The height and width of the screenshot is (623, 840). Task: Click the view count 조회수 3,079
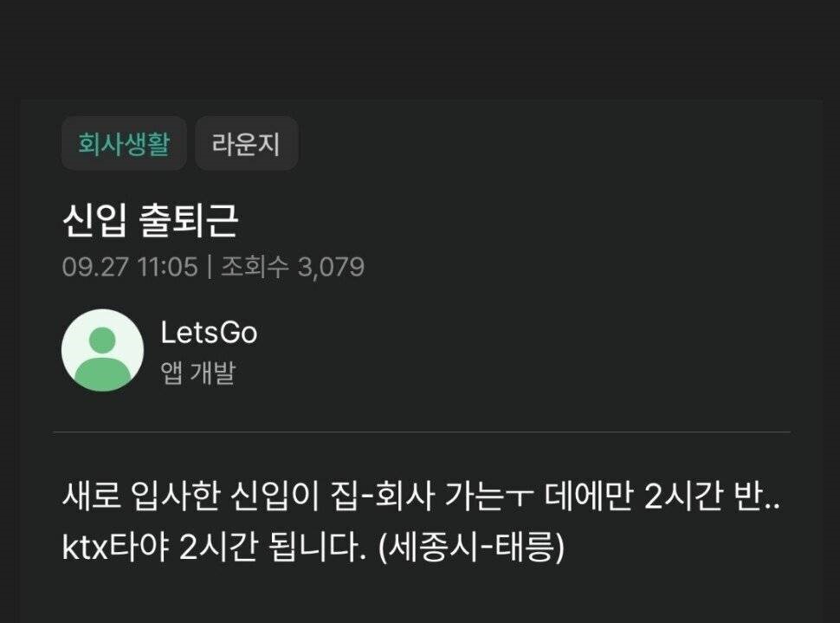click(x=293, y=267)
